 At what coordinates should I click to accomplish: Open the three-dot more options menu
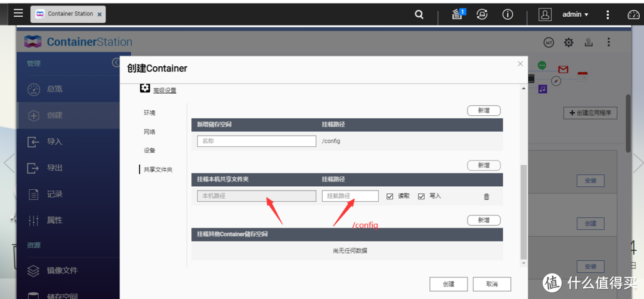[x=608, y=42]
